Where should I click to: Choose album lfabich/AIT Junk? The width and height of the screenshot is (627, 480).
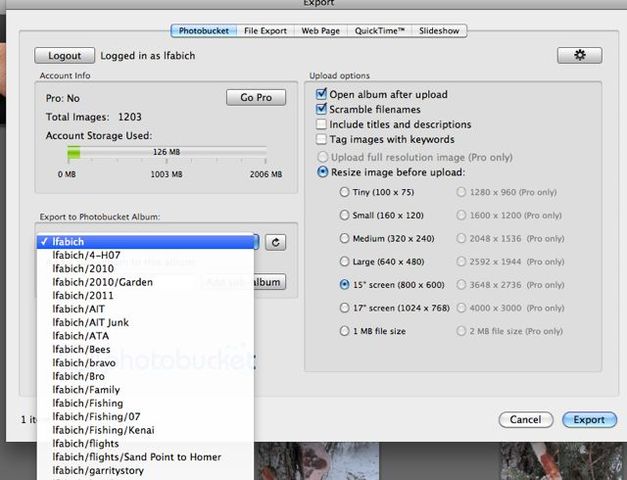pyautogui.click(x=146, y=322)
